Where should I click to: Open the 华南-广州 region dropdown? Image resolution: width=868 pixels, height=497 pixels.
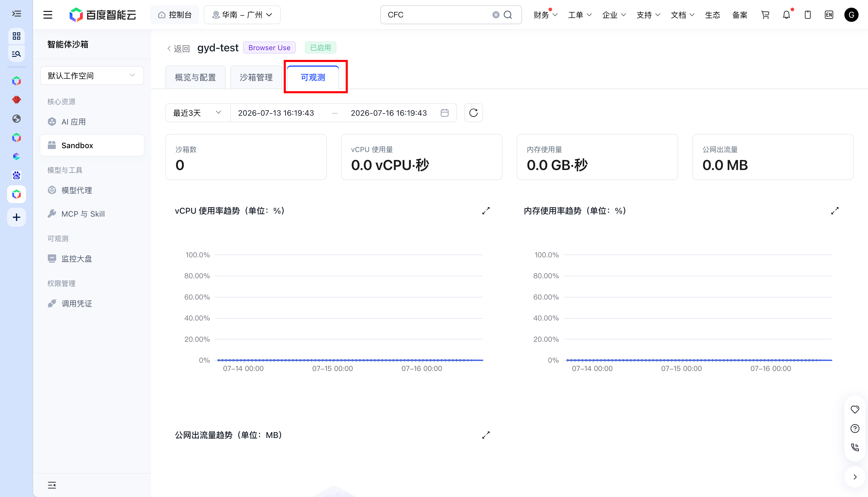click(242, 15)
